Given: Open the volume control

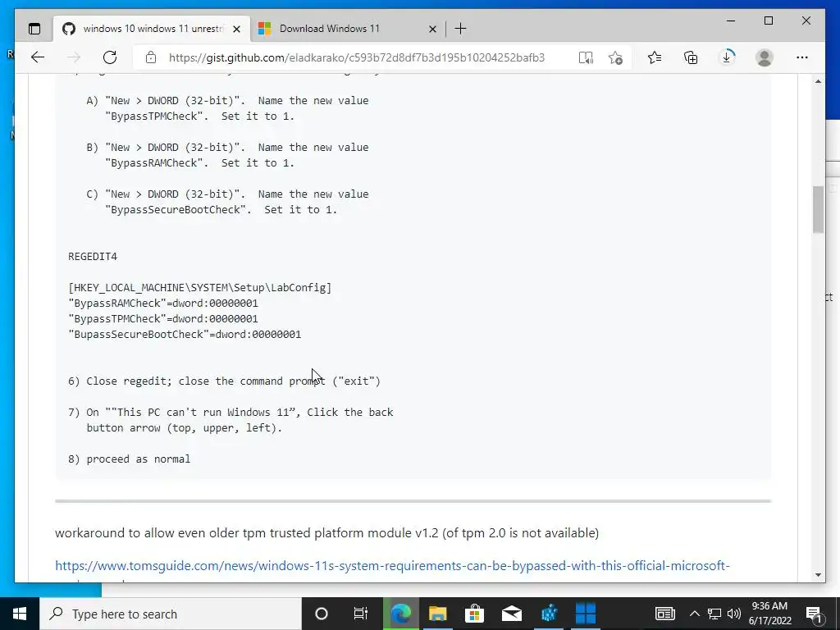Looking at the screenshot, I should coord(734,614).
